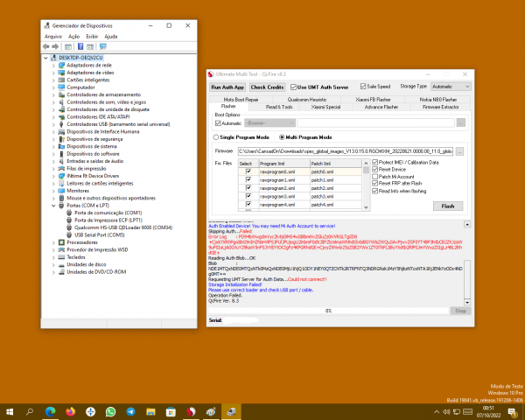Expand Unidades de disco node

click(x=53, y=264)
